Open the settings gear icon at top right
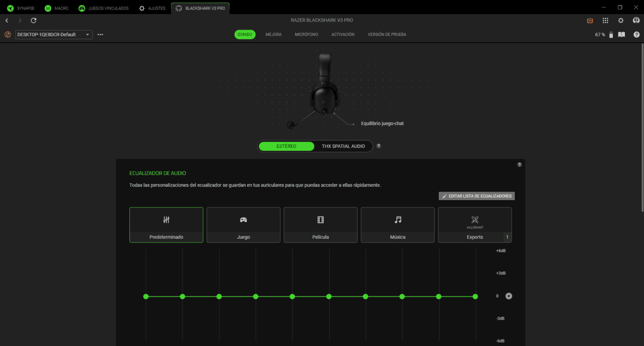This screenshot has width=644, height=346. 621,21
